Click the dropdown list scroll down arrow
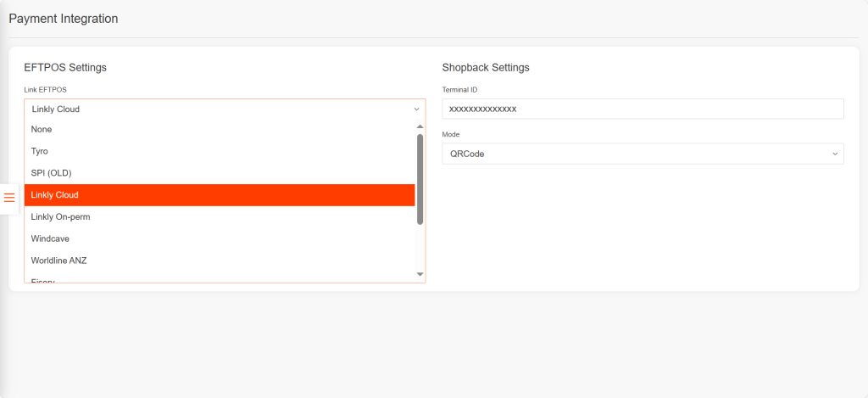 click(420, 274)
